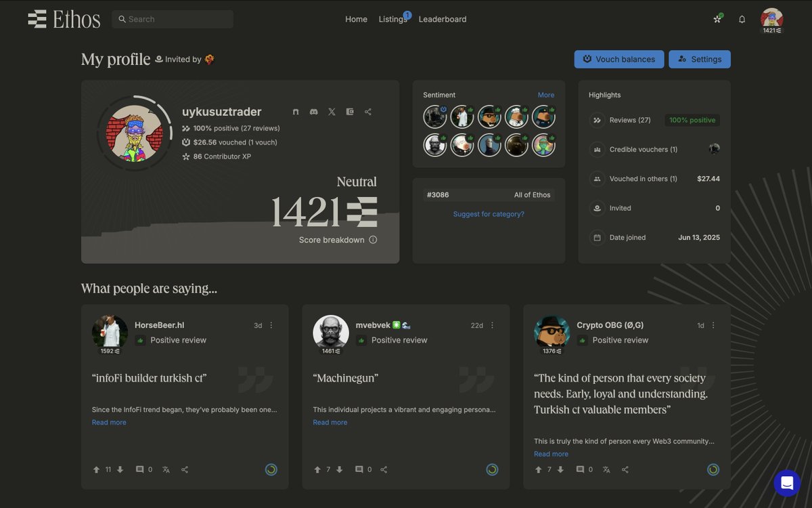The height and width of the screenshot is (508, 812).
Task: Open HorseBeer.hl's avatar
Action: 110,332
